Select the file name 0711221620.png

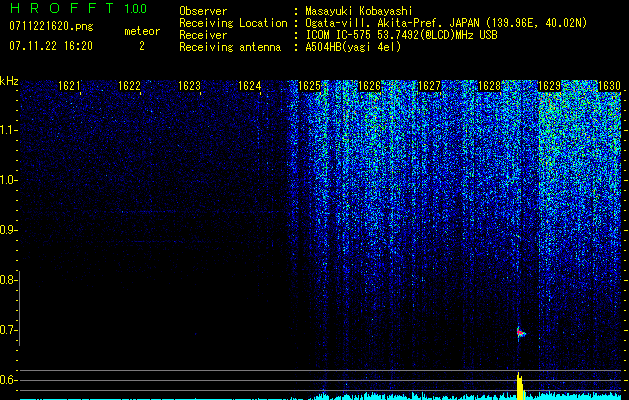[x=51, y=26]
